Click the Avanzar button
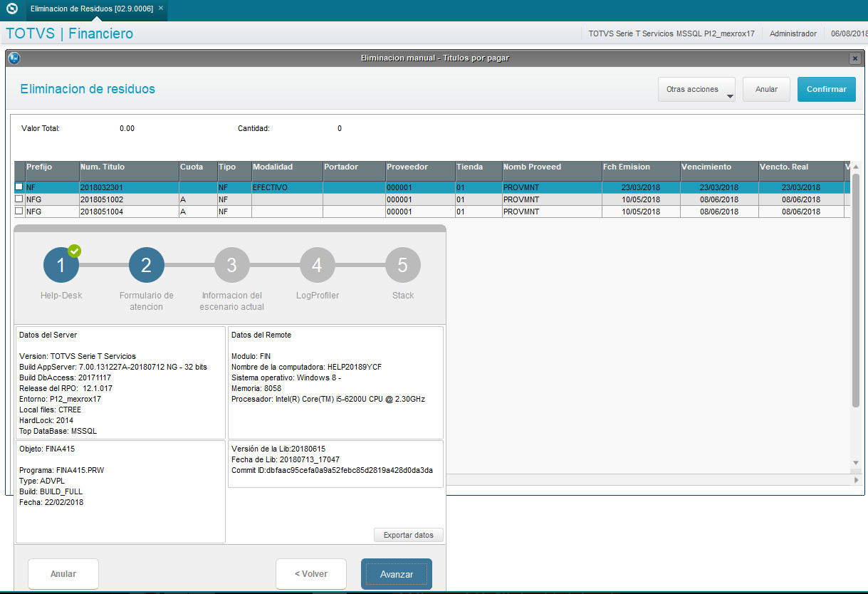The width and height of the screenshot is (868, 594). point(397,574)
